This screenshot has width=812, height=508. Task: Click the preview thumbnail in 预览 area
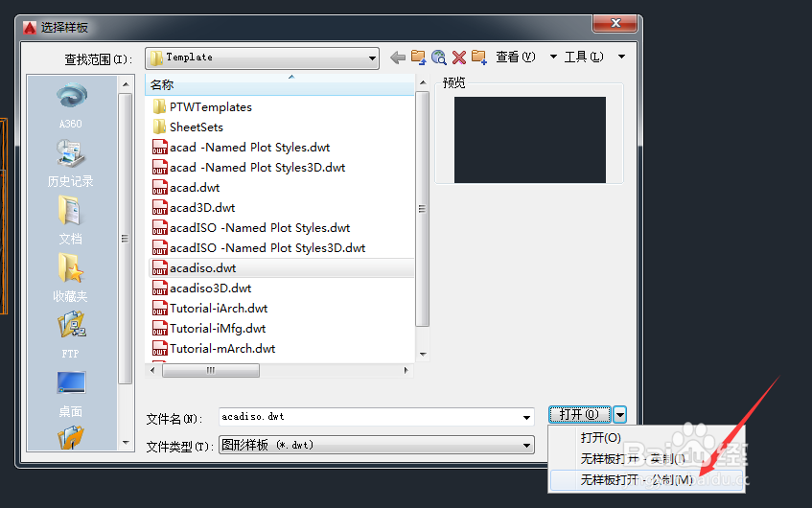coord(530,140)
